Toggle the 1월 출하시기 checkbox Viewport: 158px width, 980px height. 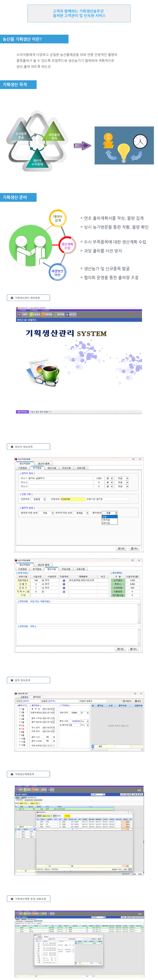tap(20, 709)
